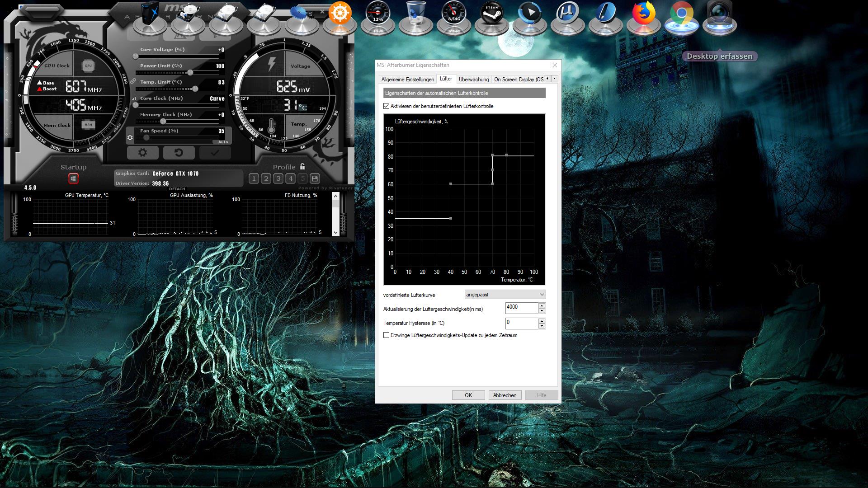Click the Abbrechen button
The width and height of the screenshot is (868, 488).
tap(505, 395)
